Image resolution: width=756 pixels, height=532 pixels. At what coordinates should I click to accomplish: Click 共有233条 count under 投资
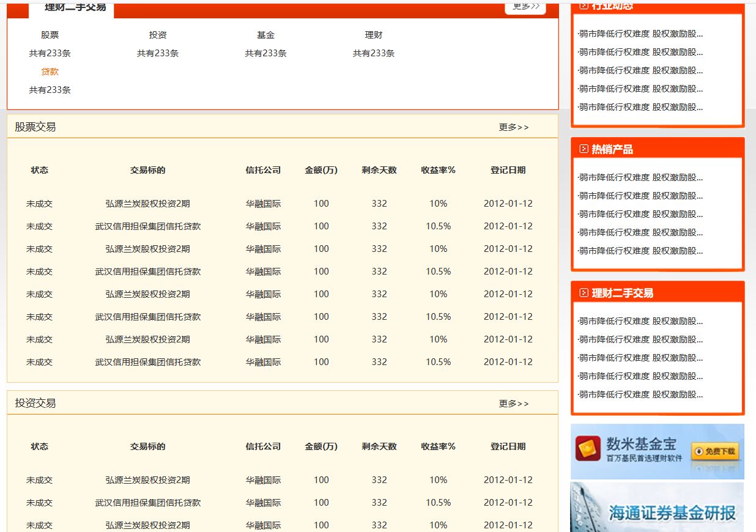pos(158,53)
